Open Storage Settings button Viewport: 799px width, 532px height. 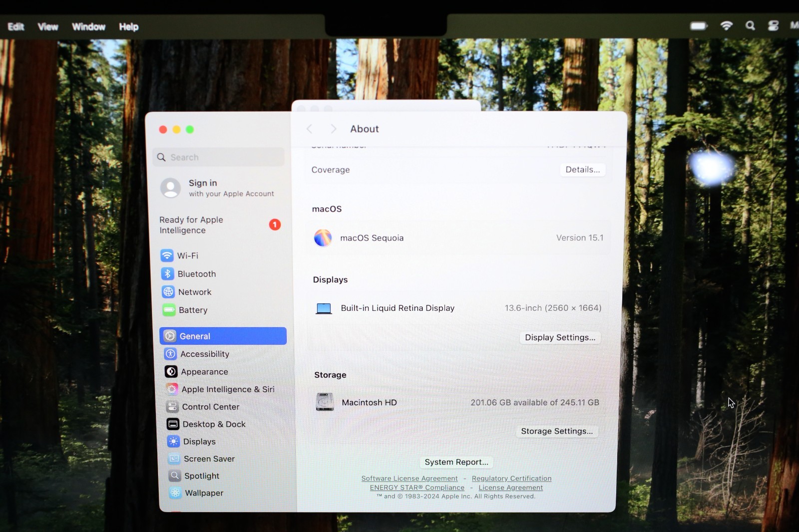click(557, 431)
